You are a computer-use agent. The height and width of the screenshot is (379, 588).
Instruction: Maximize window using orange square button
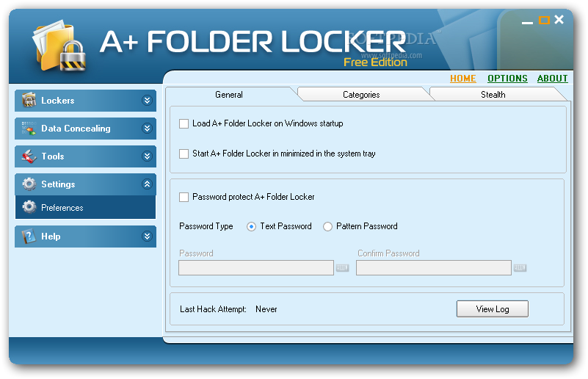click(x=544, y=21)
